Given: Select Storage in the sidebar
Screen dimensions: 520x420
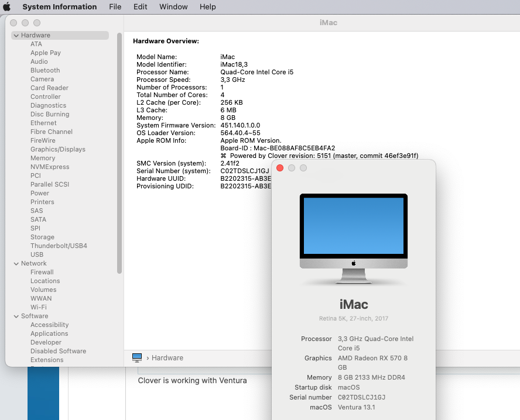Looking at the screenshot, I should point(42,237).
